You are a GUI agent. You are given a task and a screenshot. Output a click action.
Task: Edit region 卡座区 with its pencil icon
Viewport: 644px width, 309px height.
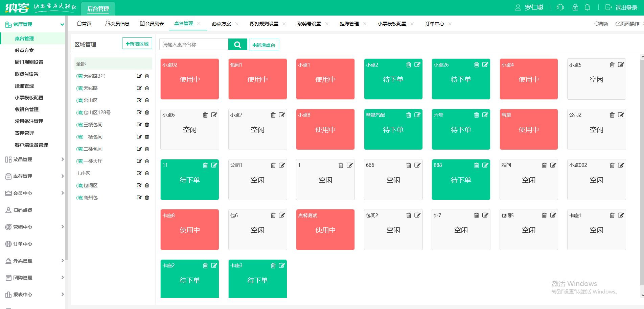point(139,173)
